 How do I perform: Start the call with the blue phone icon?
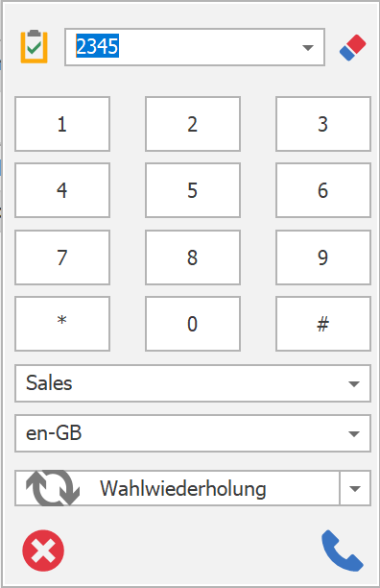343,551
